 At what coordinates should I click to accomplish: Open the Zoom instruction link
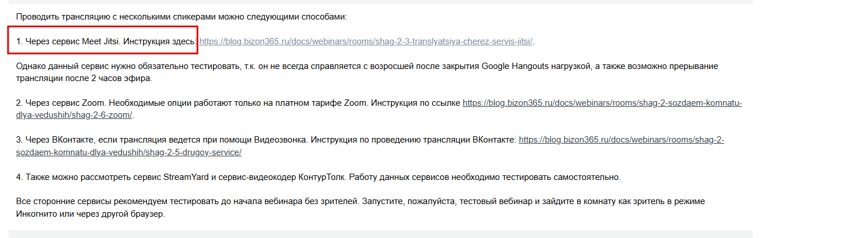[602, 103]
